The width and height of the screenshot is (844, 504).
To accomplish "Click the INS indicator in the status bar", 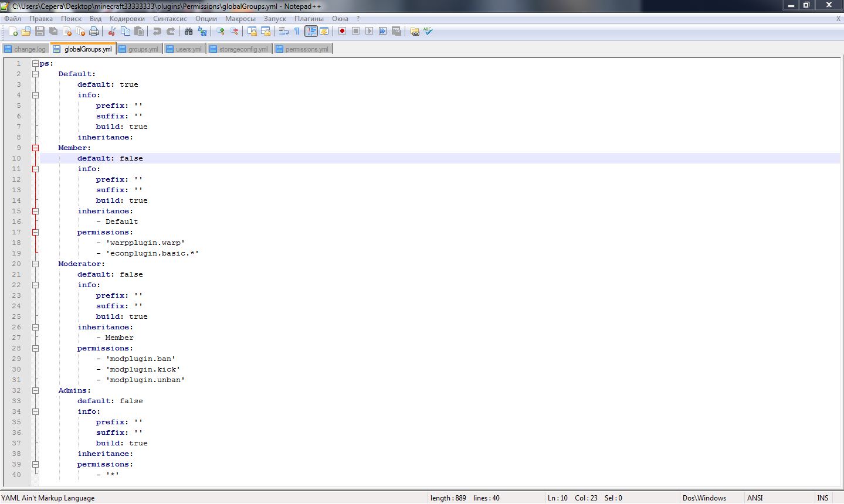I will (x=823, y=498).
